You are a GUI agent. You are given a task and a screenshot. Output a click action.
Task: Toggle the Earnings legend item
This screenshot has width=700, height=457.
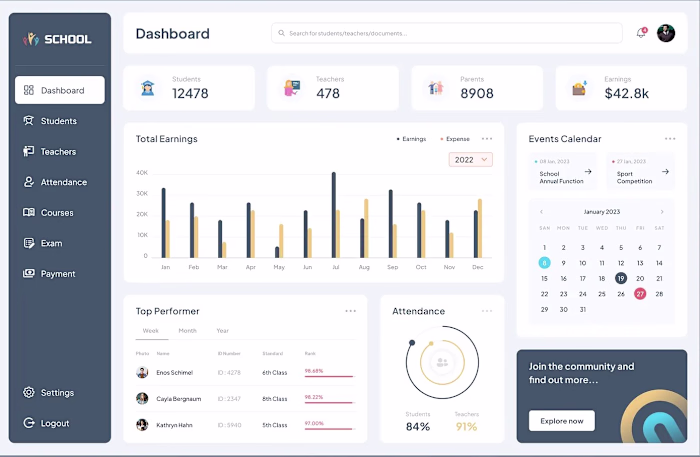411,139
